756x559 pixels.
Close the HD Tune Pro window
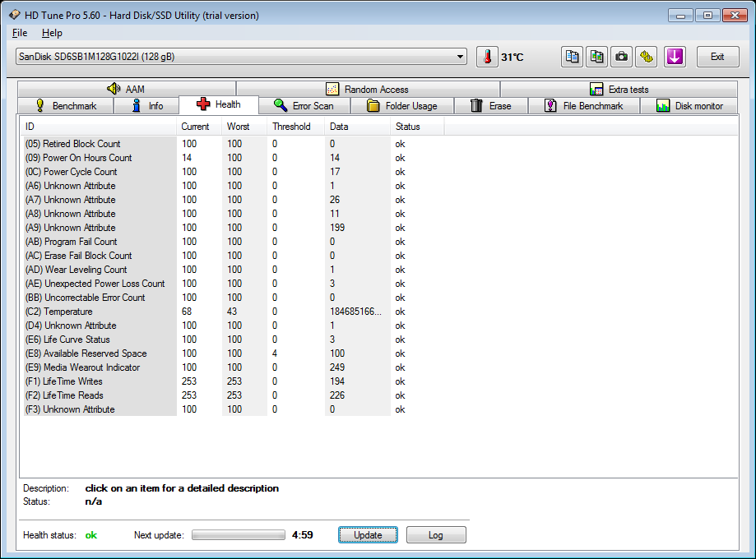pos(735,16)
